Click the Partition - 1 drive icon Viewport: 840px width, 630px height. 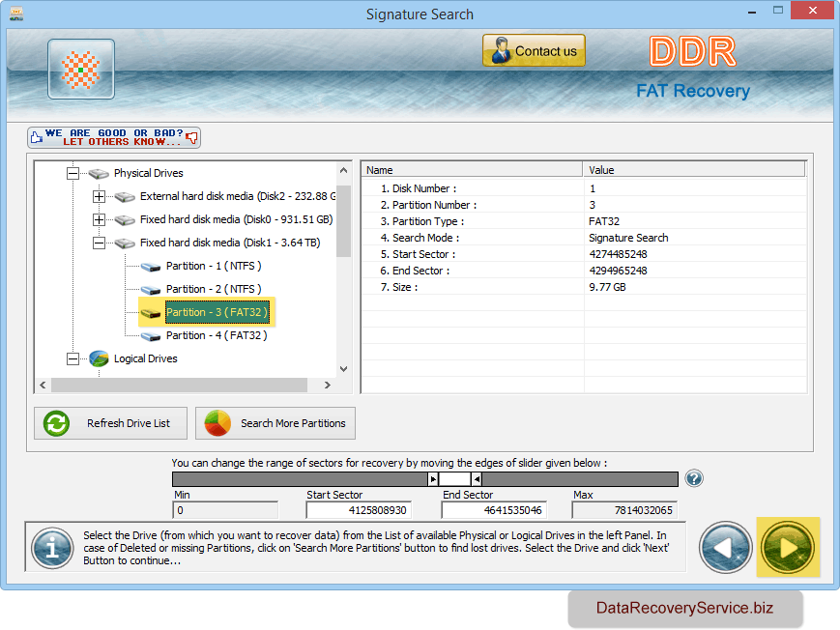pyautogui.click(x=151, y=267)
